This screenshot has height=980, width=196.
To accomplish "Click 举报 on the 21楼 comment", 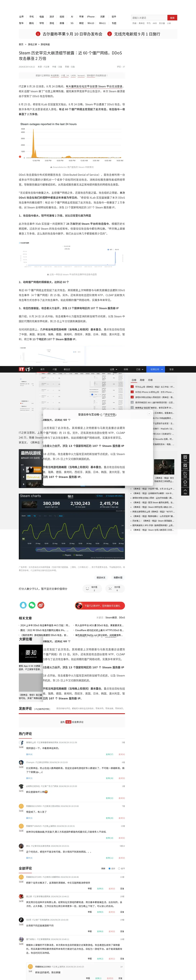I will [90, 888].
